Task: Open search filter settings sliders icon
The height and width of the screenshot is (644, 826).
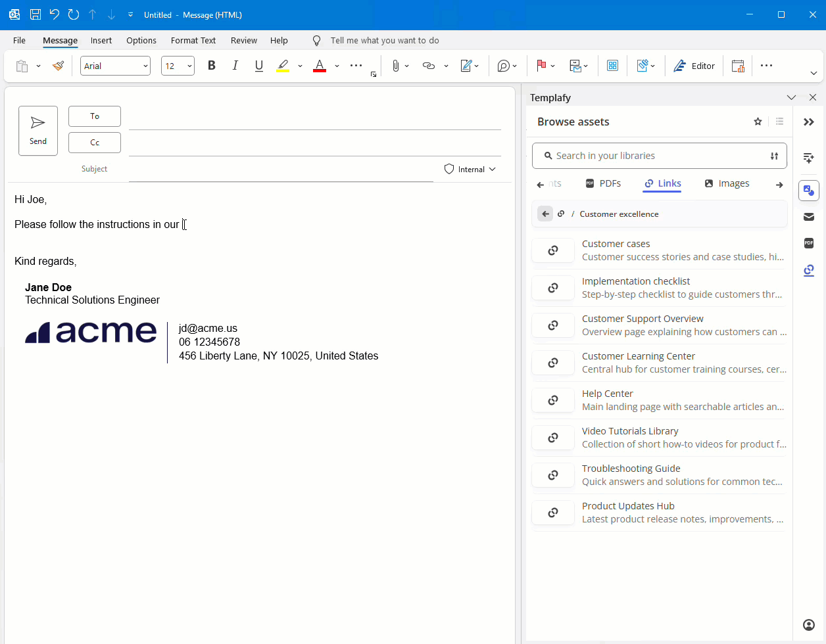Action: [x=774, y=156]
